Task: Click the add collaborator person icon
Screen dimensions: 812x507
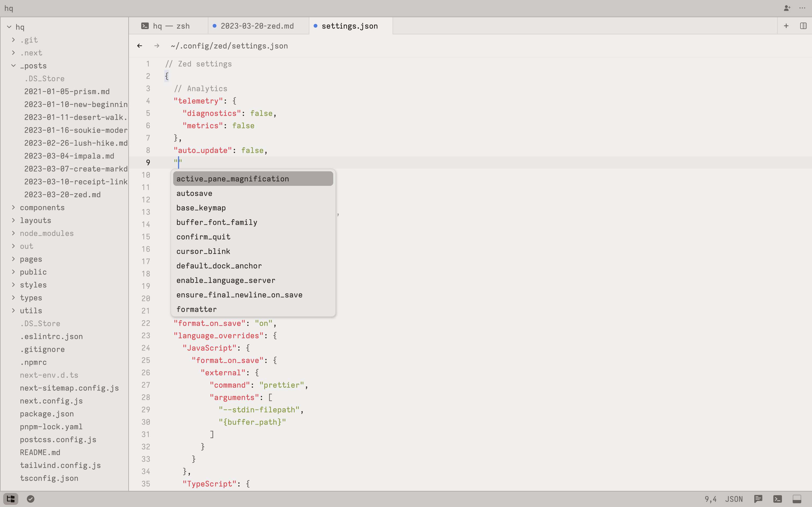Action: tap(787, 8)
